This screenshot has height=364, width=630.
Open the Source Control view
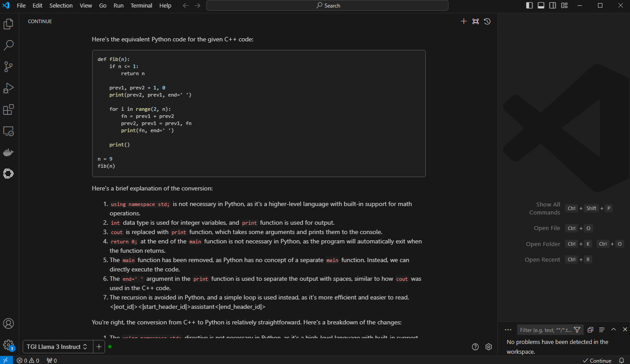pyautogui.click(x=8, y=66)
